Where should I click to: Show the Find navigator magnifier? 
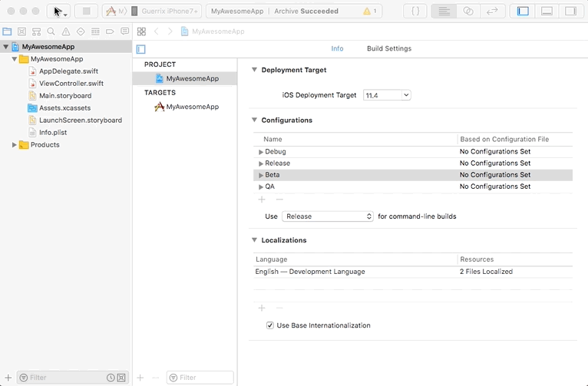tap(51, 31)
